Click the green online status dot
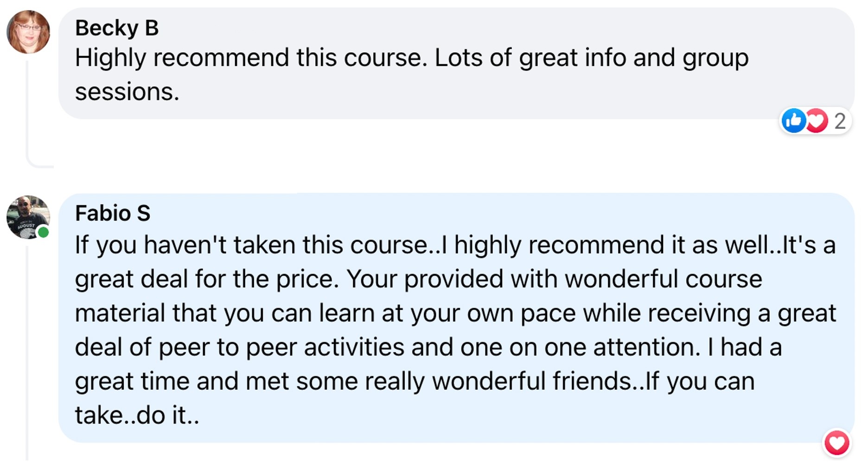The height and width of the screenshot is (462, 868). pyautogui.click(x=43, y=232)
